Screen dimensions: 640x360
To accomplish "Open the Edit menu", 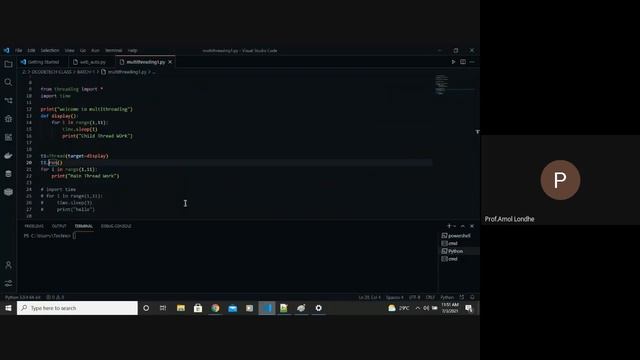I will (31, 51).
